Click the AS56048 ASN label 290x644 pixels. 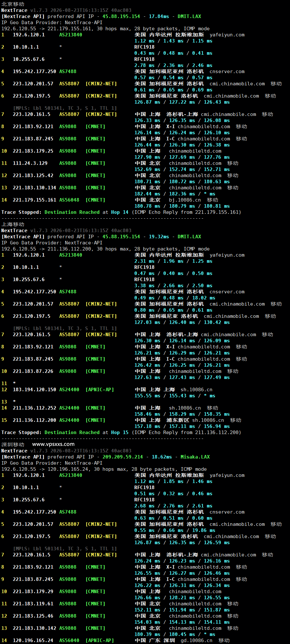tap(69, 200)
